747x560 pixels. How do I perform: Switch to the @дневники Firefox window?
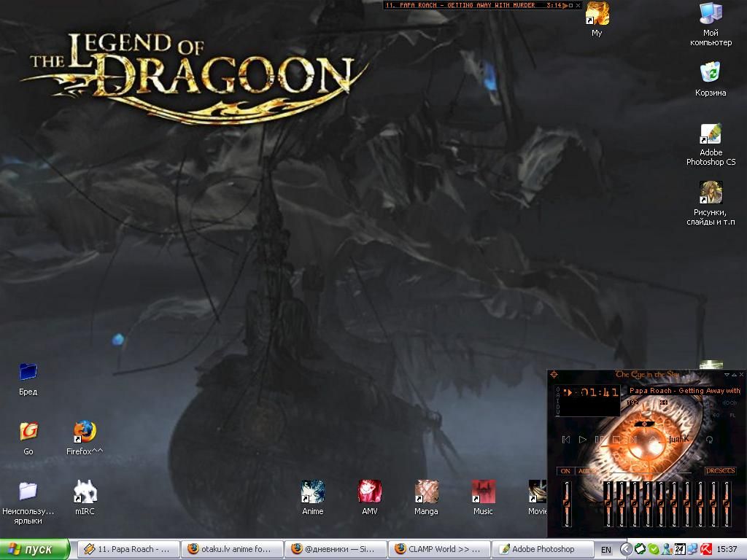pyautogui.click(x=336, y=549)
